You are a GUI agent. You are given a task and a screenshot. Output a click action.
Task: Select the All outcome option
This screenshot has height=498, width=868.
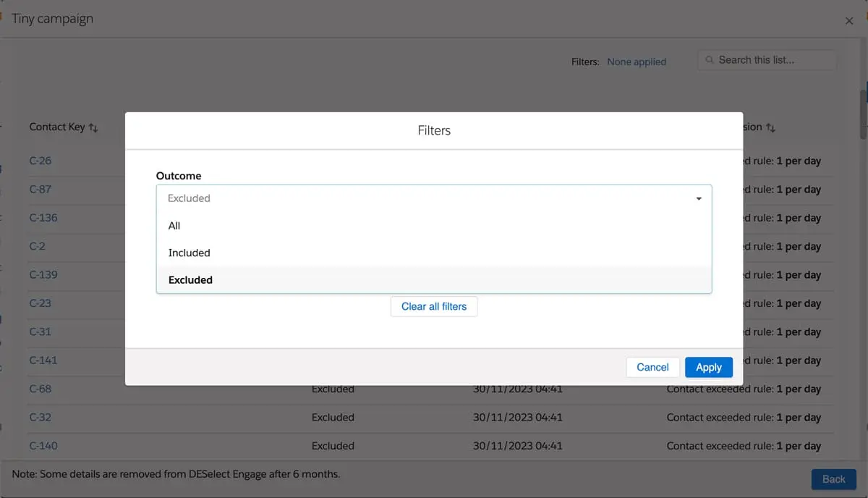coord(174,226)
